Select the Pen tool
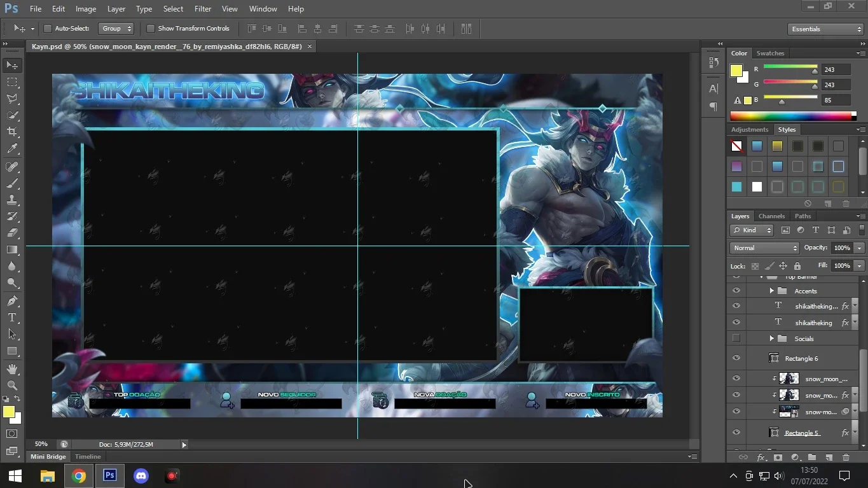Image resolution: width=868 pixels, height=488 pixels. pos(12,300)
